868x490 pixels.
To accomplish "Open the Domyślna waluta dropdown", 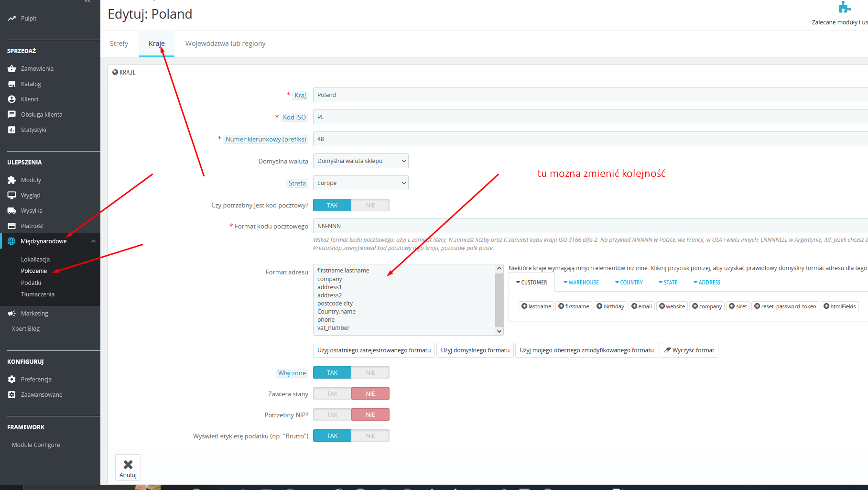I will point(361,161).
